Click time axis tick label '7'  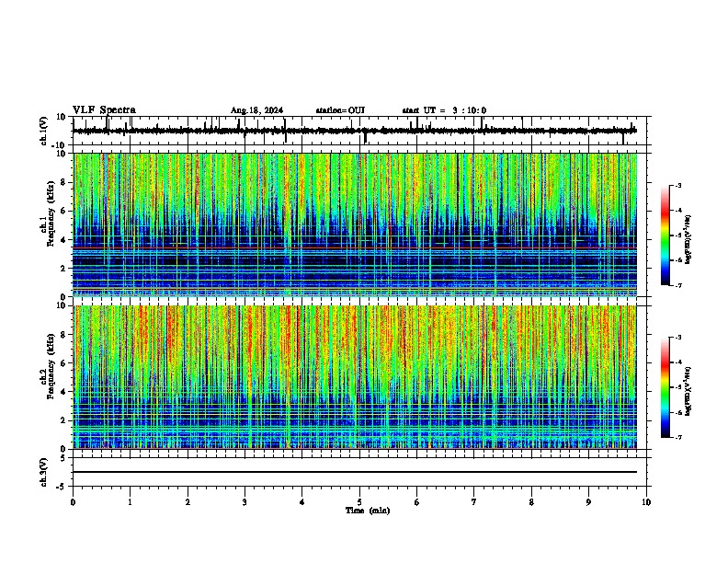click(474, 502)
